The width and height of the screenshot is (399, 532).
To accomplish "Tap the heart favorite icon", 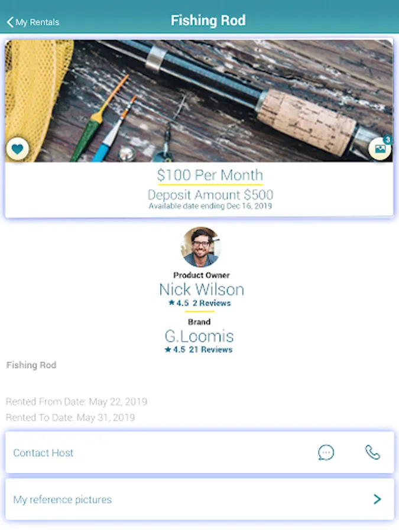I will click(x=17, y=148).
